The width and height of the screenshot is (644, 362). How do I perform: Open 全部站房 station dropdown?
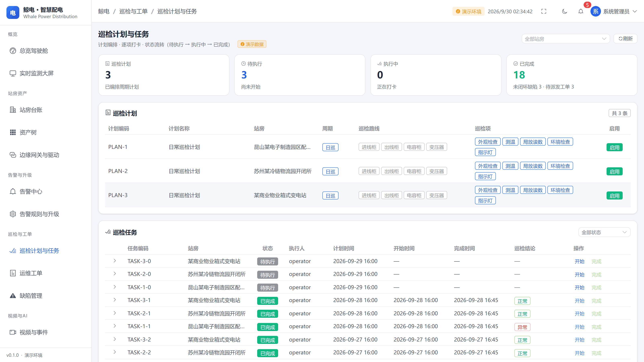point(566,39)
